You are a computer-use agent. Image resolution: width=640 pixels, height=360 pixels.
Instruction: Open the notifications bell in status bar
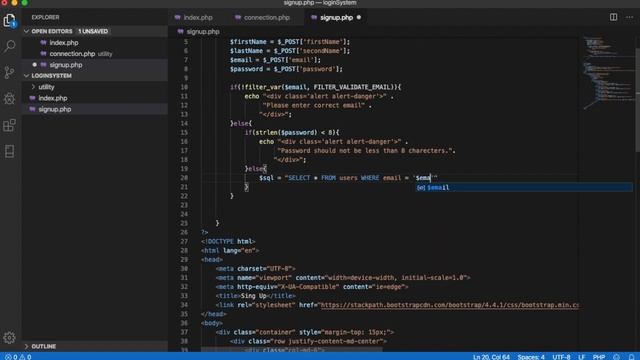coord(631,357)
